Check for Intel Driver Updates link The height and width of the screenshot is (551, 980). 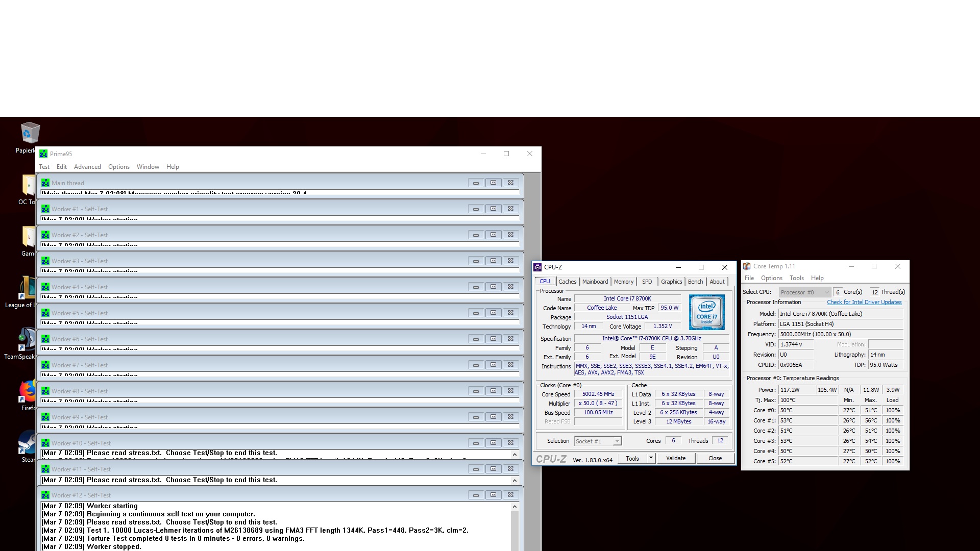coord(864,302)
